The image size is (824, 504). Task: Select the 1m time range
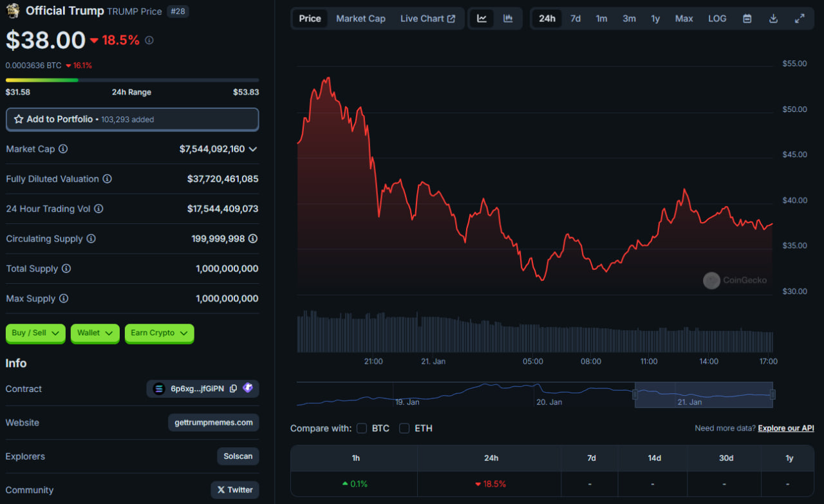coord(601,19)
